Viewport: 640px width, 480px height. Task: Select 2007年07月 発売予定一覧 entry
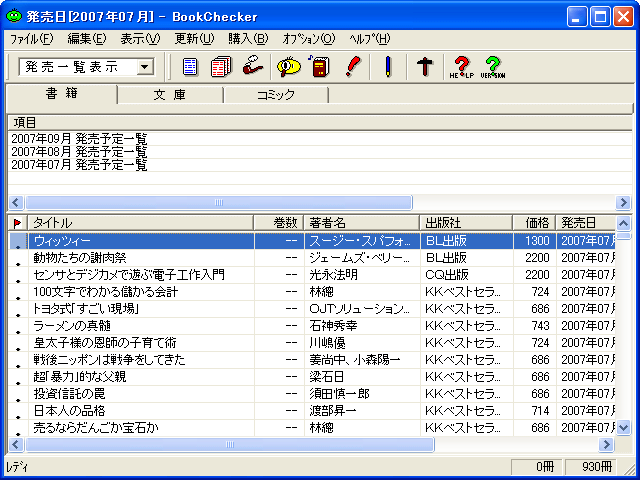coord(79,165)
